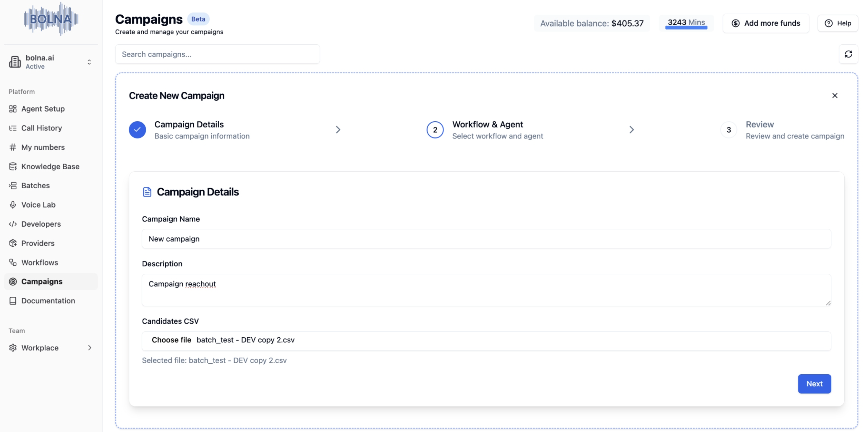Expand the Workplace team menu

pos(90,348)
